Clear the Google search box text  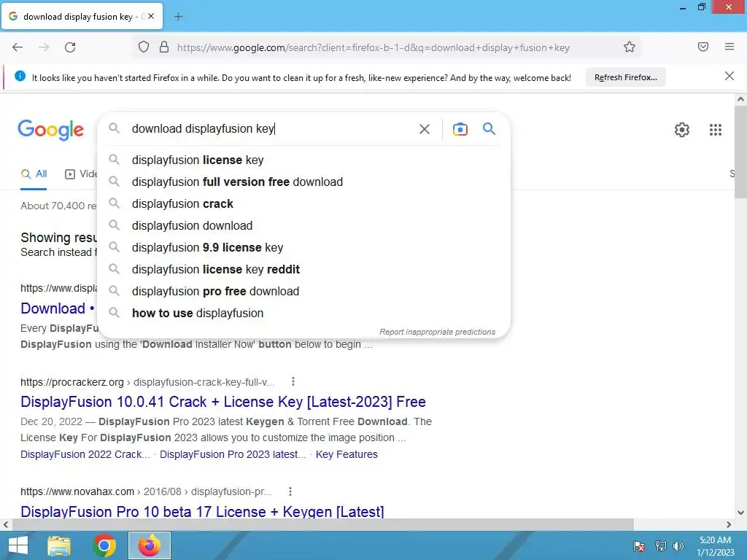click(425, 129)
